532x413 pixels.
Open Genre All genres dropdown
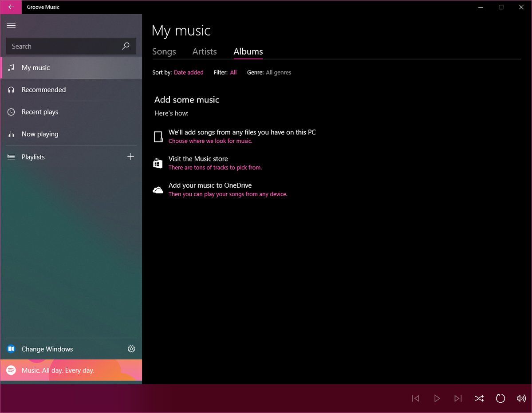tap(279, 72)
